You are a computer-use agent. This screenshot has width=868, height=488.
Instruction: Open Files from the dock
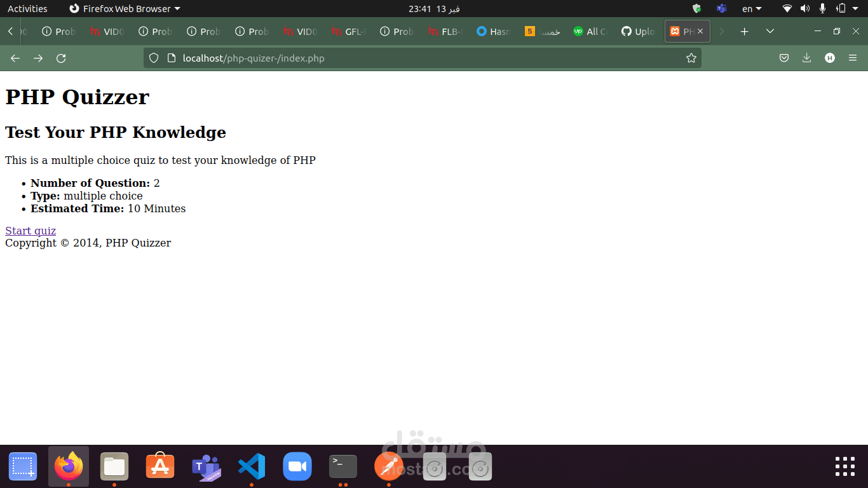(x=114, y=466)
